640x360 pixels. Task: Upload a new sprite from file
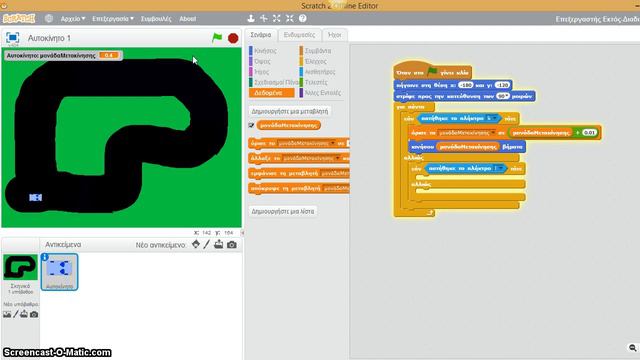coord(219,244)
